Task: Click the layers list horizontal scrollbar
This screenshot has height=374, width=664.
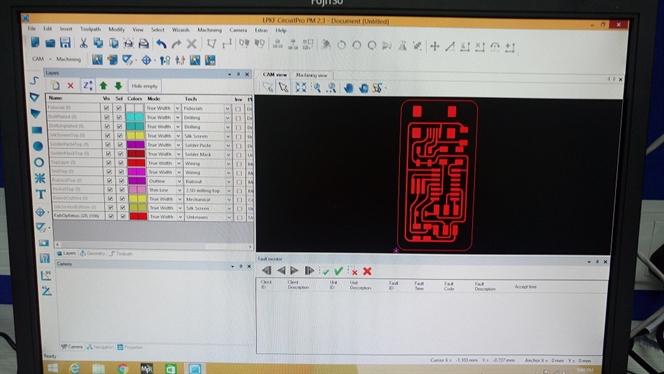Action: point(153,245)
